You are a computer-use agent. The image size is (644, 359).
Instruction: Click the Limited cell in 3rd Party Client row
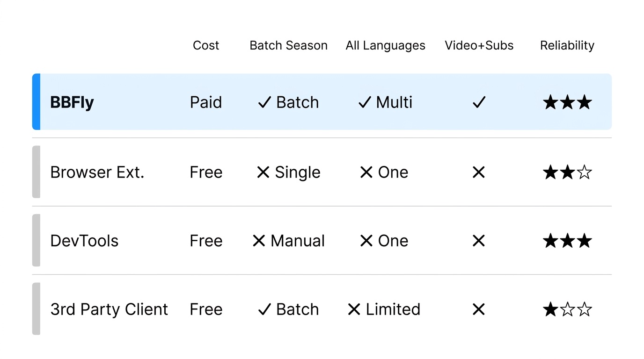[x=384, y=309]
